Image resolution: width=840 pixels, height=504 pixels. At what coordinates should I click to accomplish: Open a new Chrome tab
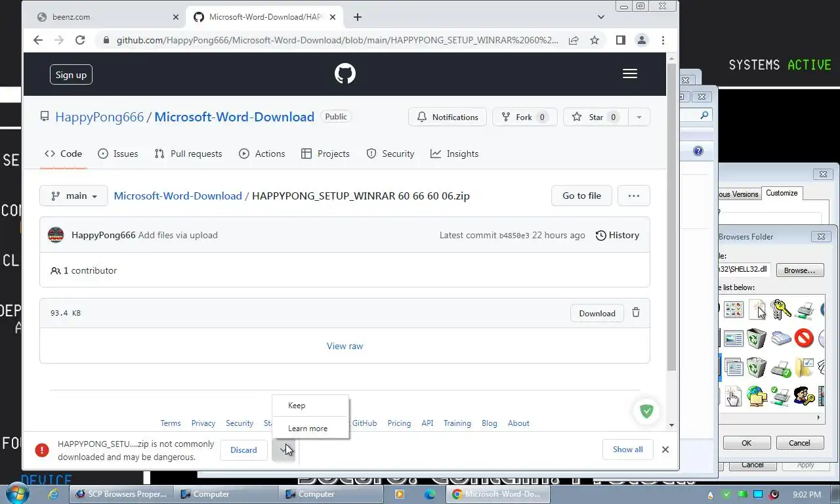point(358,17)
